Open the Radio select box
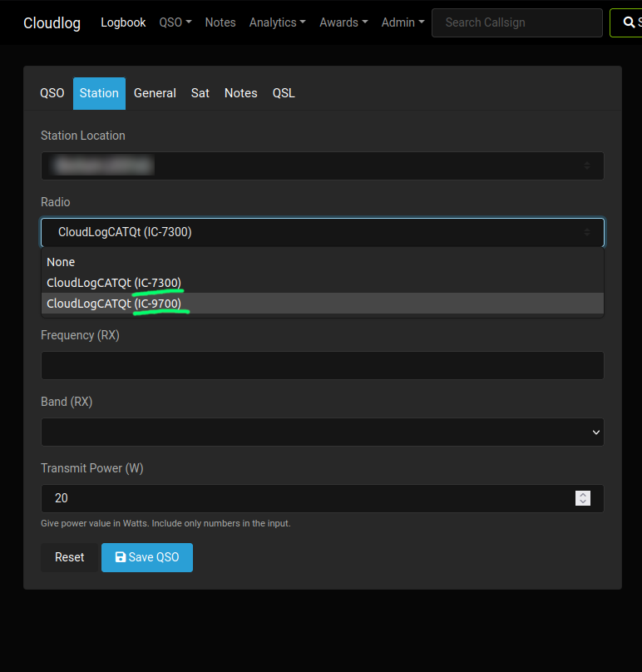The image size is (642, 672). click(x=323, y=232)
